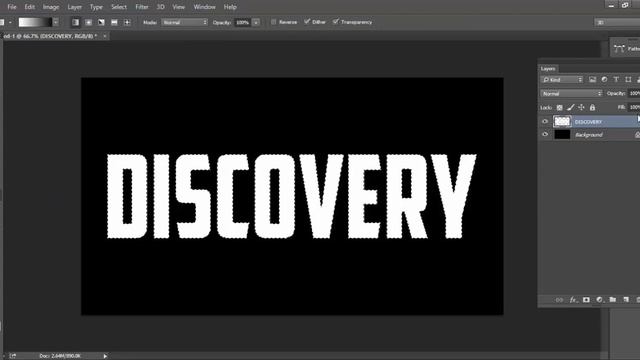The height and width of the screenshot is (360, 640).
Task: Open the Select menu
Action: [119, 7]
